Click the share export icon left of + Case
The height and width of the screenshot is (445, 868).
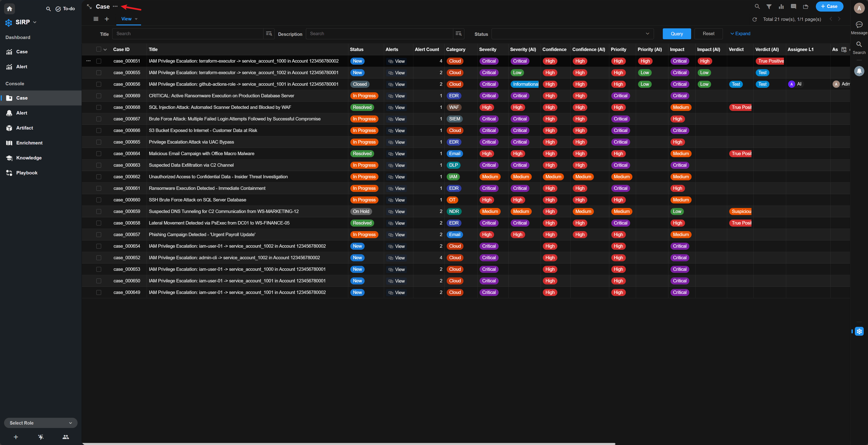[806, 6]
